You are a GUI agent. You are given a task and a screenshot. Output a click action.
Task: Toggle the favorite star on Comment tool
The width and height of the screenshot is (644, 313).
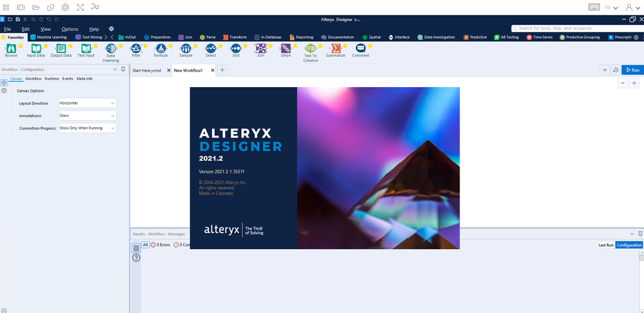370,46
